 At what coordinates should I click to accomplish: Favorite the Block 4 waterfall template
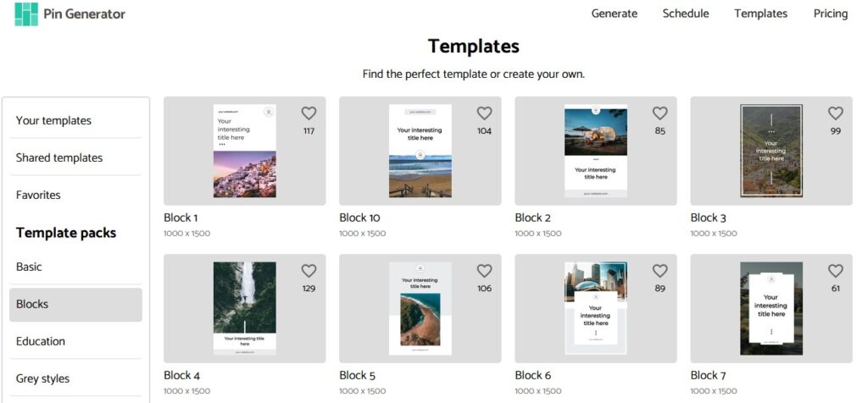coord(309,271)
